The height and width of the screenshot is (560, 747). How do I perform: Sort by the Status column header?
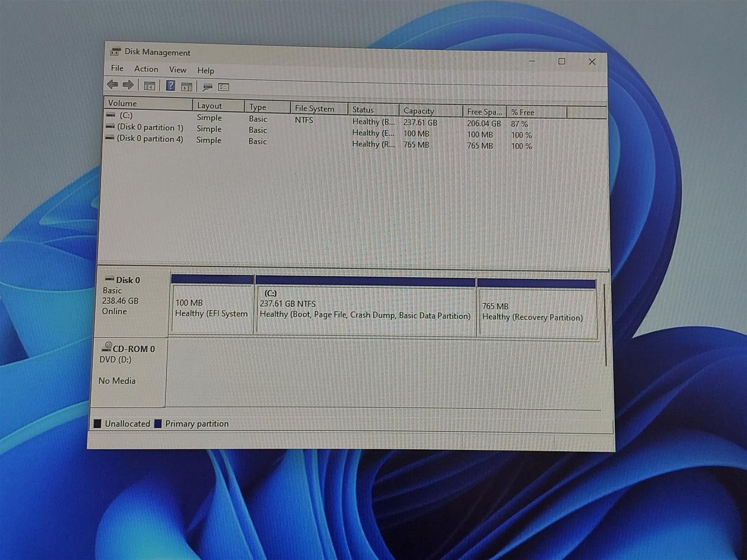pyautogui.click(x=373, y=110)
